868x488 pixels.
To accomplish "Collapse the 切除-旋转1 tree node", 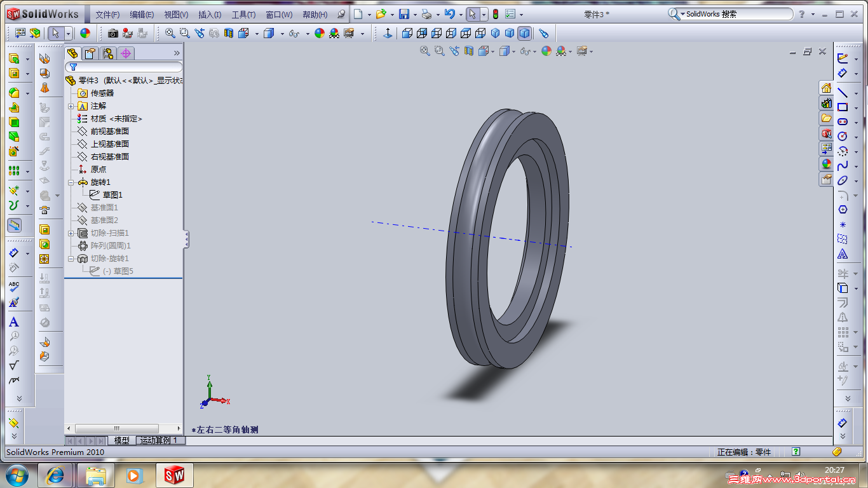I will pos(71,259).
